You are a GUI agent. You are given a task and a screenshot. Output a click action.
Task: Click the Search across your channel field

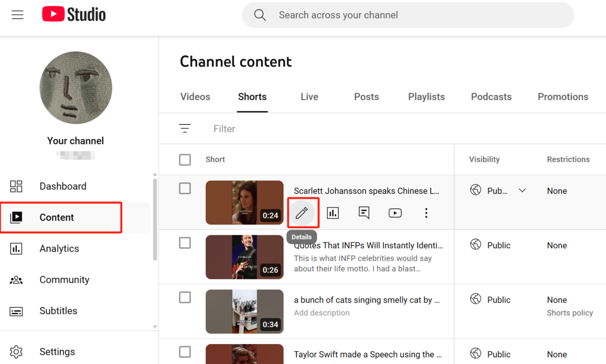(x=408, y=15)
